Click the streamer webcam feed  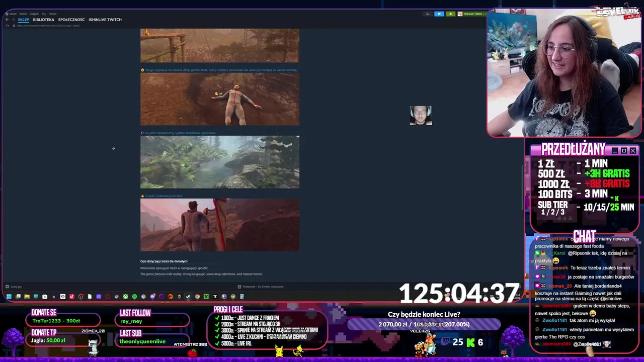click(x=563, y=73)
